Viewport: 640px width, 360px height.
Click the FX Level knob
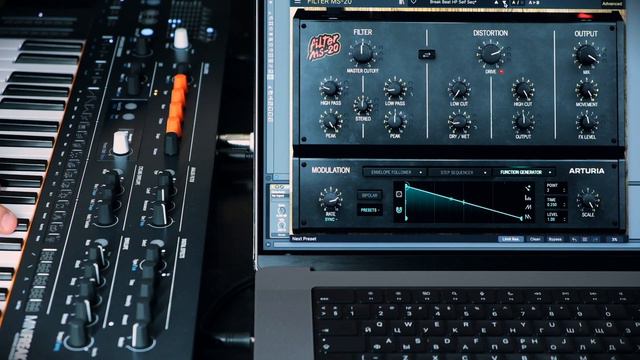(587, 122)
